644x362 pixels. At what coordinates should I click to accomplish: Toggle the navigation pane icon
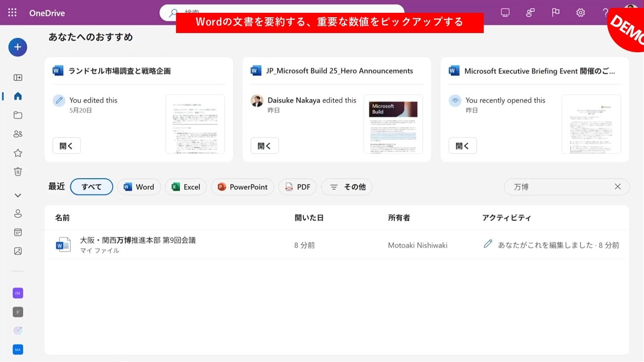point(18,77)
